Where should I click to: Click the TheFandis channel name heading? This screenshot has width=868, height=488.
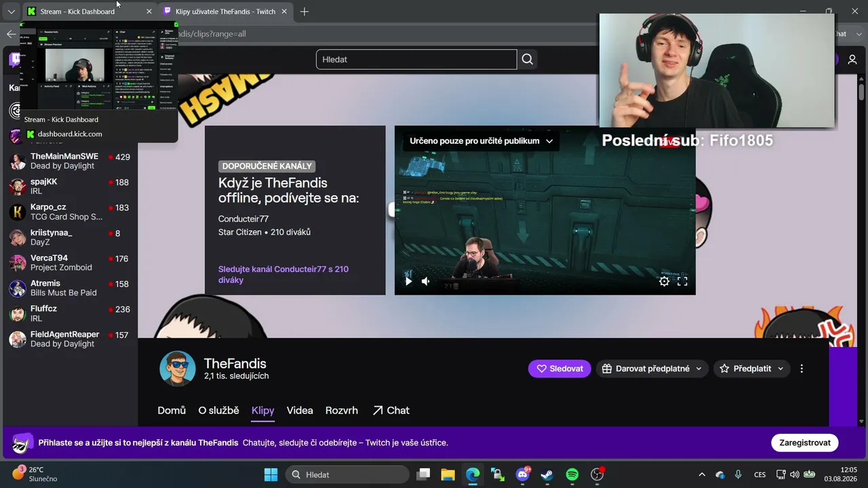coord(235,364)
